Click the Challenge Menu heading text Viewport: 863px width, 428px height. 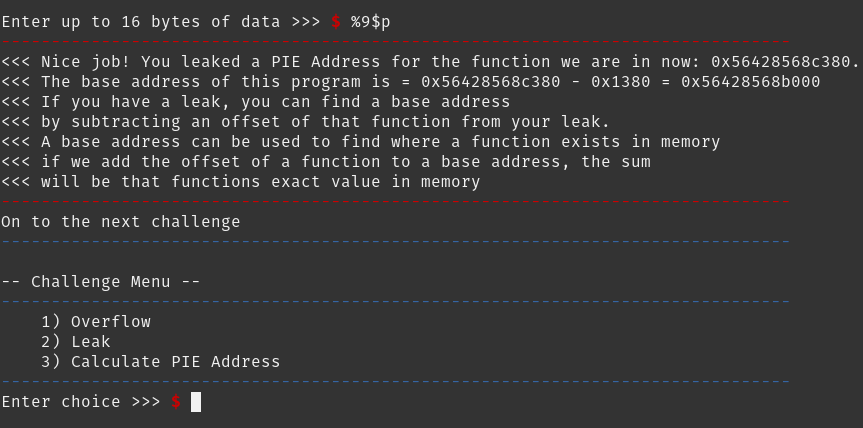tap(101, 282)
